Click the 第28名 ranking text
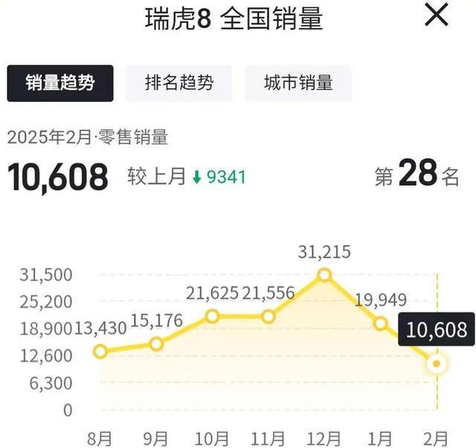 416,174
